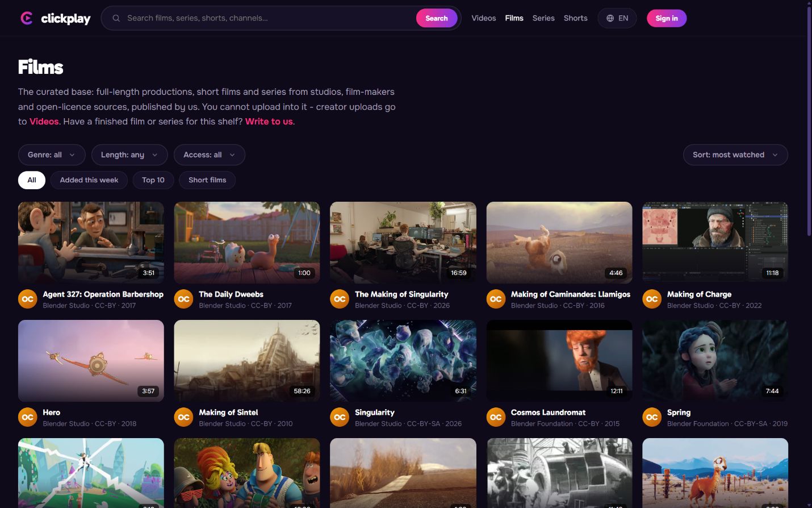
Task: Open the cartoon characters thumbnail in third row
Action: (247, 473)
